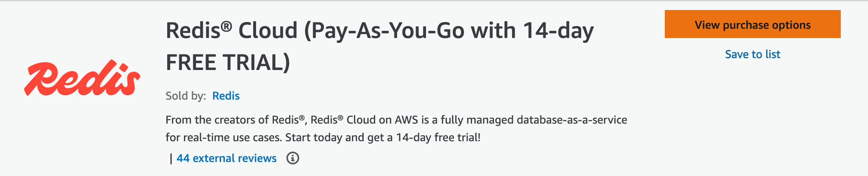The image size is (868, 176).
Task: Click "14-day" in the product heading
Action: (x=558, y=31)
